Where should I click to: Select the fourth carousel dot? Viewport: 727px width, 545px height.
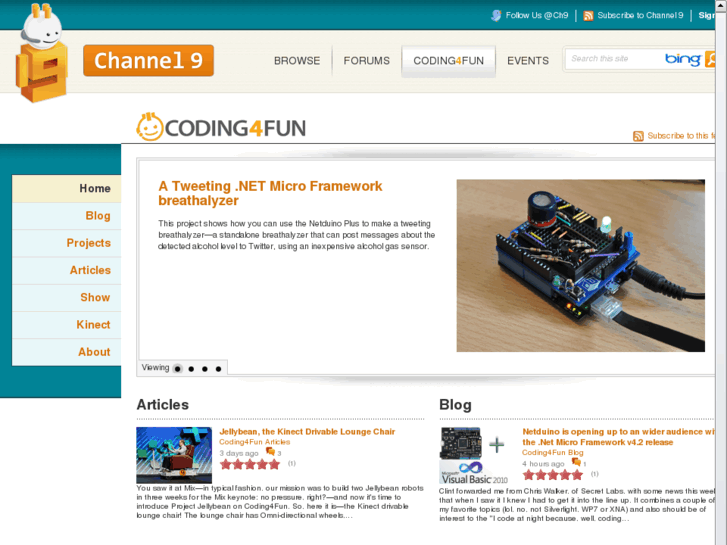pyautogui.click(x=218, y=369)
